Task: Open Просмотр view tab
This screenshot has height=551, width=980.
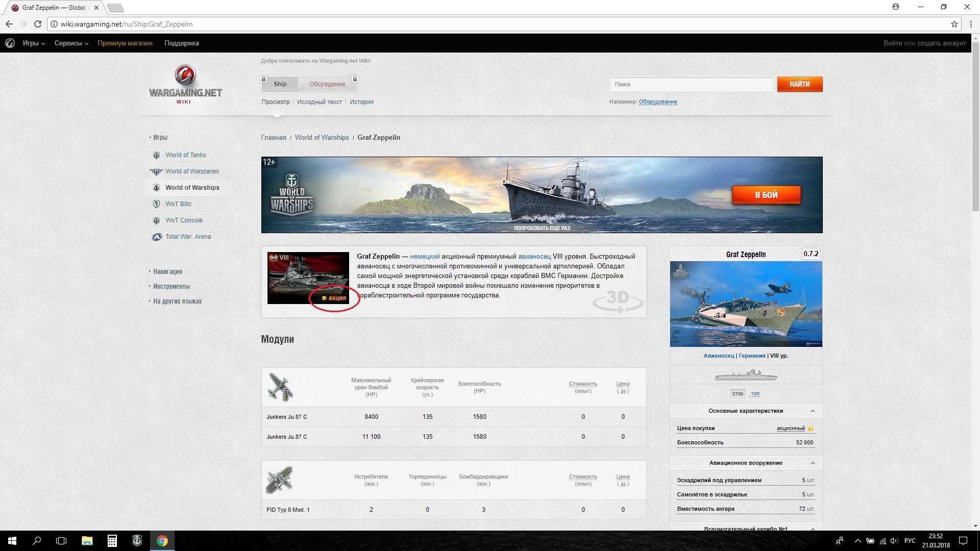Action: pyautogui.click(x=276, y=102)
